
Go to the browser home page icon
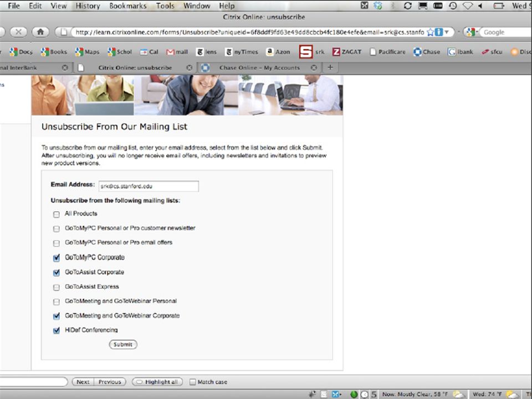[40, 32]
